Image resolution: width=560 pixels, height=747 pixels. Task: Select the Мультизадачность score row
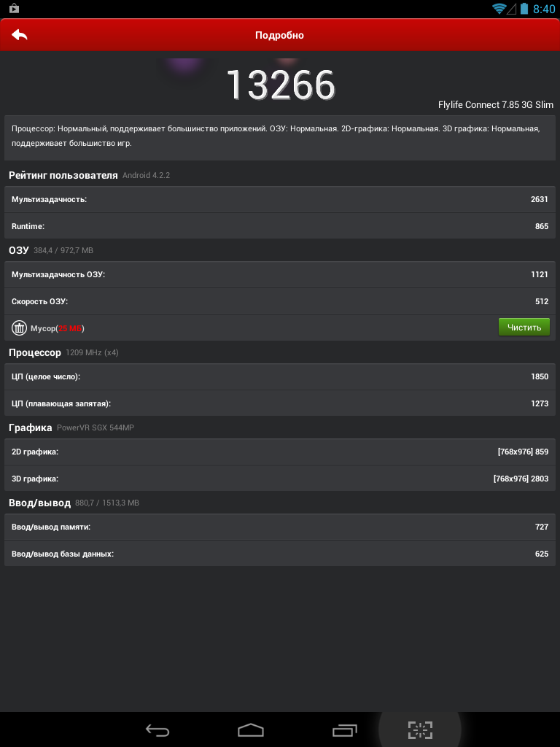[x=280, y=199]
